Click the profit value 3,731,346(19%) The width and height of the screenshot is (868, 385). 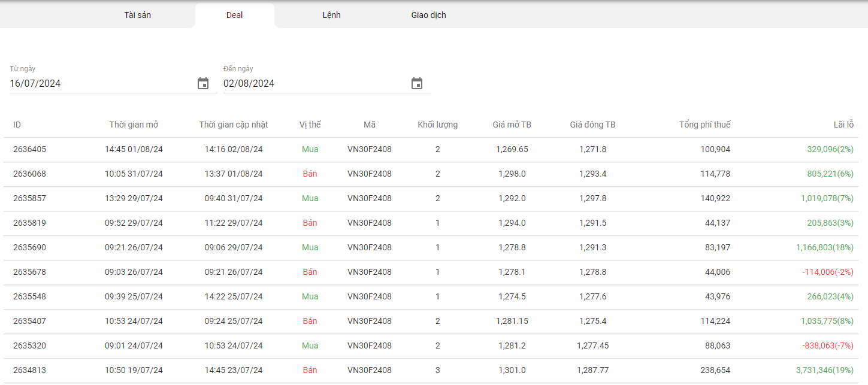click(824, 370)
